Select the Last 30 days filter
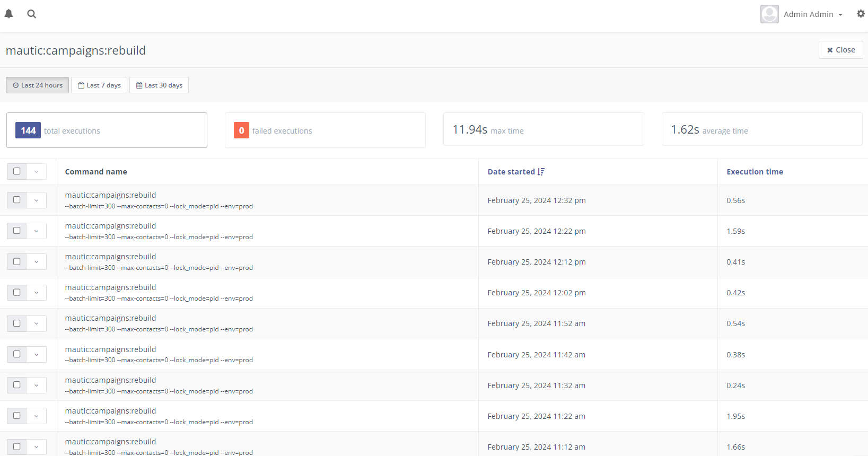The image size is (868, 456). tap(159, 85)
